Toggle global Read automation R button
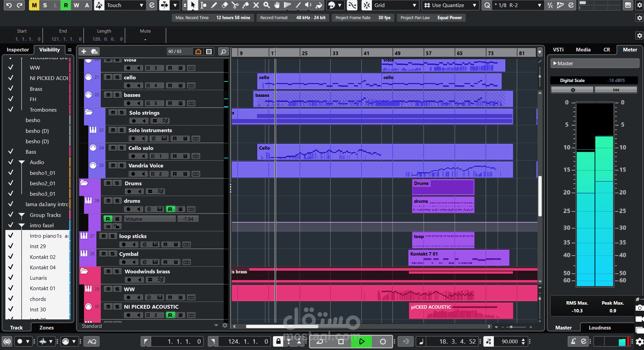Screen dimensions: 644x350 [66, 5]
